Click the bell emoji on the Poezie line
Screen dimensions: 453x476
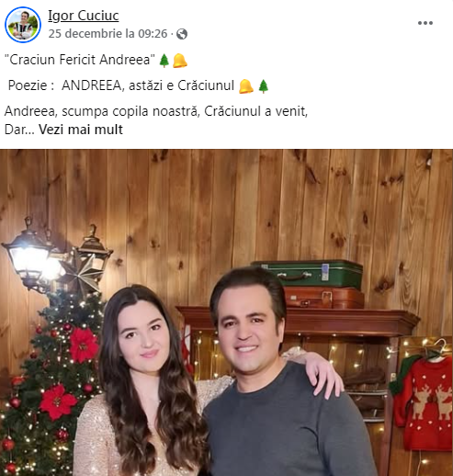(246, 86)
